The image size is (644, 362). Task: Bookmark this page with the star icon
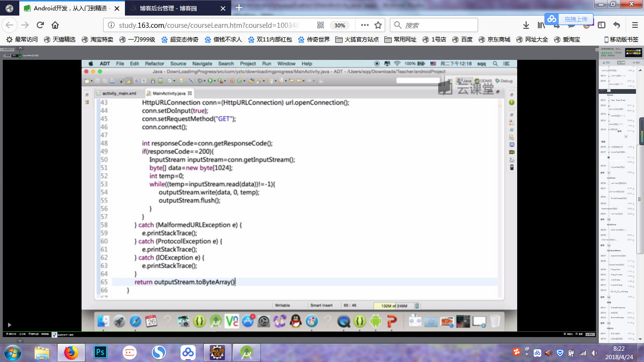(x=378, y=25)
